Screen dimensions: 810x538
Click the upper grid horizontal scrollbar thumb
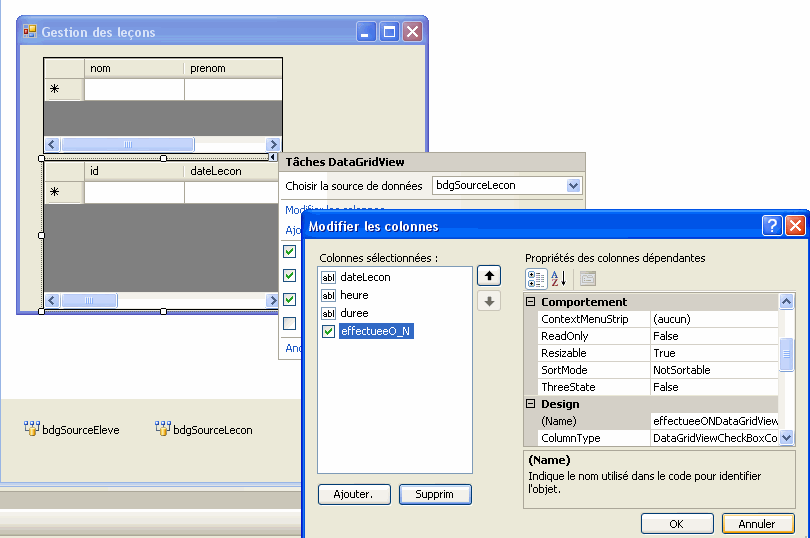128,144
